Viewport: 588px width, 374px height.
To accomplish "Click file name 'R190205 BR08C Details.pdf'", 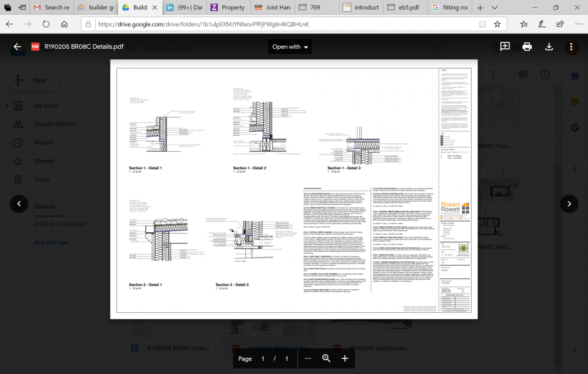I will 84,46.
